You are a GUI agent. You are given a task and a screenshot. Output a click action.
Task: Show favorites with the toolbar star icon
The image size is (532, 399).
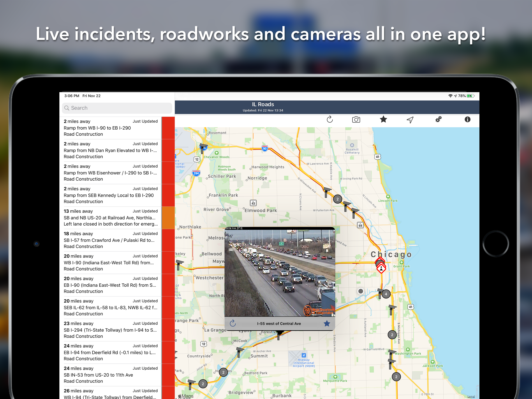pyautogui.click(x=383, y=119)
